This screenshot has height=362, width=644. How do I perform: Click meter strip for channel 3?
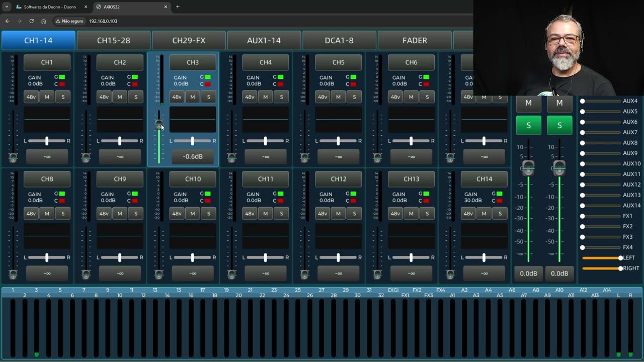[x=36, y=327]
